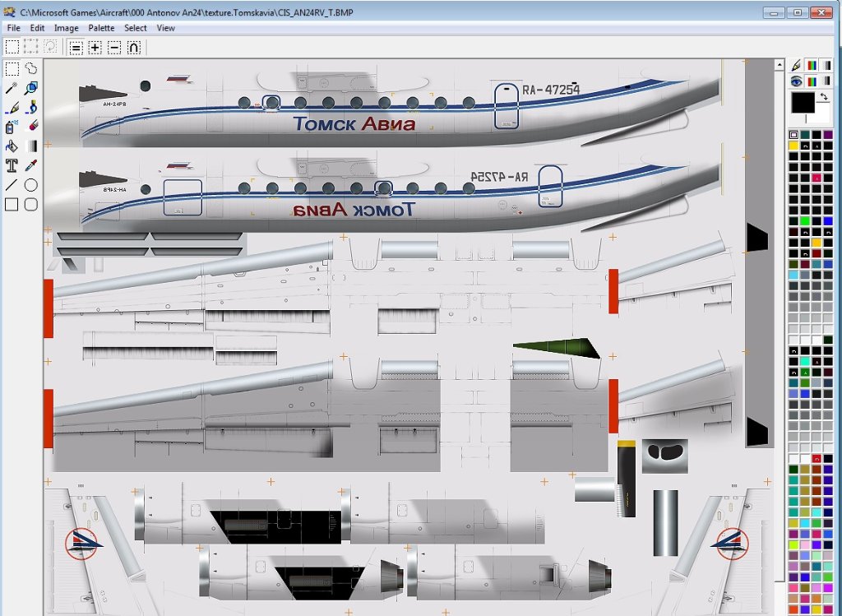Click the 'RA-47254' registration on top fuselage
842x616 pixels.
point(551,89)
